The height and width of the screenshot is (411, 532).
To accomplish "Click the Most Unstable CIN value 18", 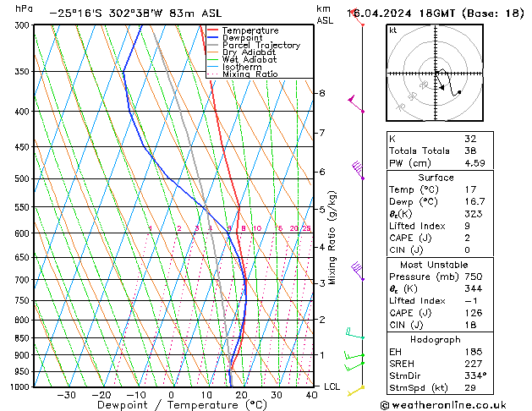I will point(470,325).
